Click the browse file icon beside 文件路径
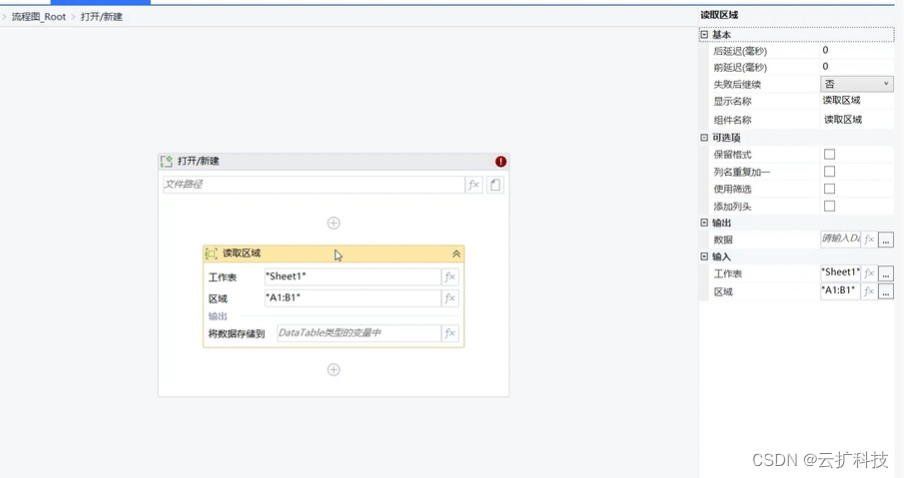This screenshot has width=904, height=478. (495, 185)
